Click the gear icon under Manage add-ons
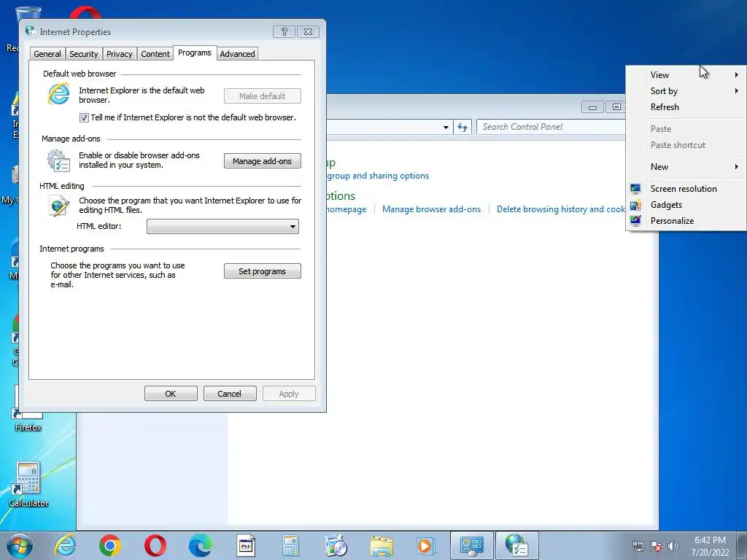Screen dimensions: 747x560 (58, 160)
